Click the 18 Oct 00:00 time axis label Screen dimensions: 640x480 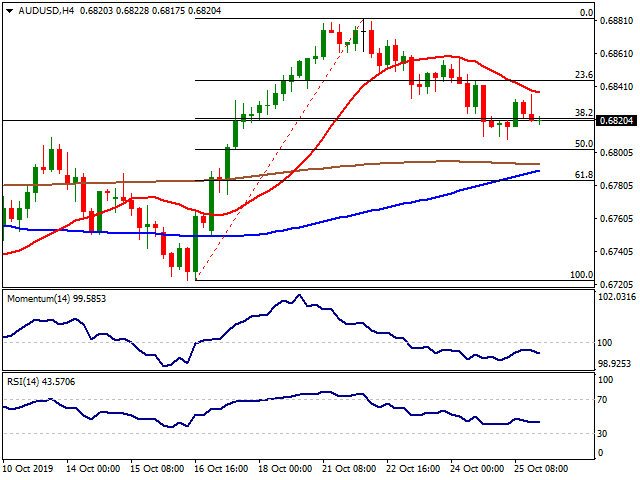click(x=285, y=469)
